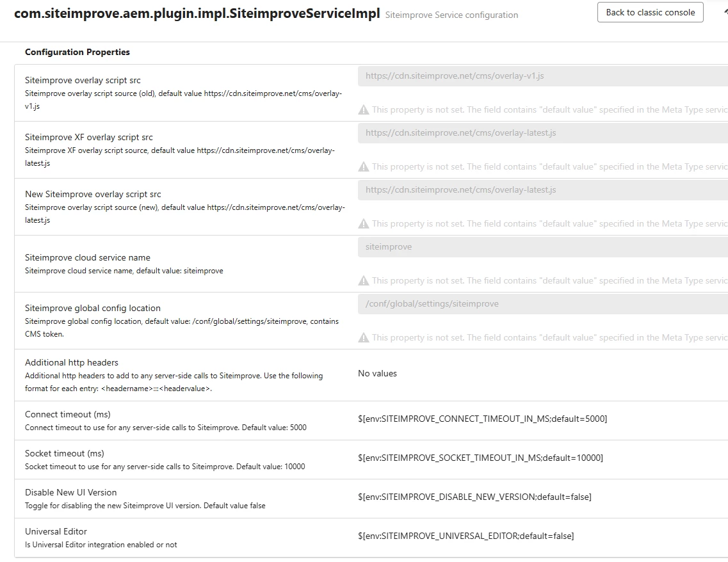This screenshot has height=562, width=728.
Task: Click the 'Siteimprove overlay script src' label
Action: pyautogui.click(x=83, y=80)
